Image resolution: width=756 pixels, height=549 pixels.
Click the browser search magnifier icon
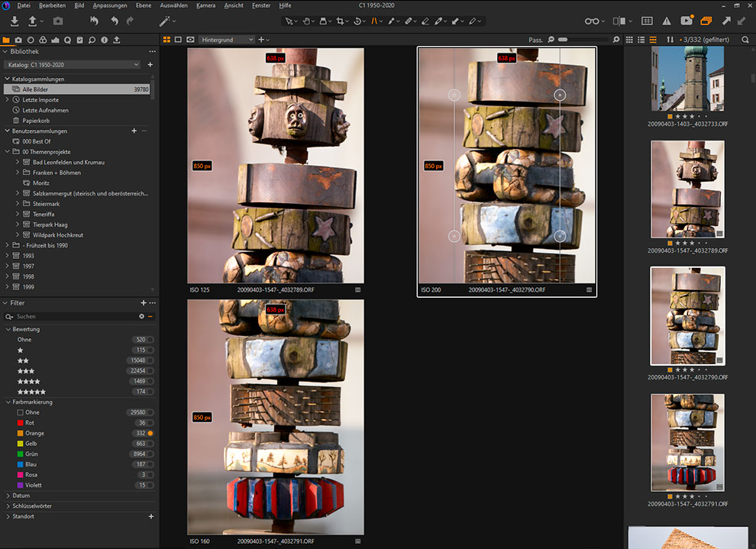745,40
